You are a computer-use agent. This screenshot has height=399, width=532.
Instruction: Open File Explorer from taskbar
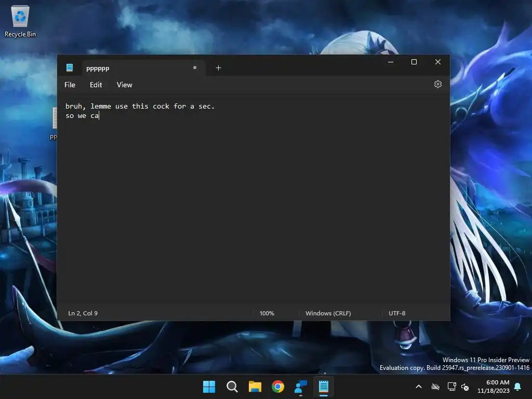tap(255, 387)
